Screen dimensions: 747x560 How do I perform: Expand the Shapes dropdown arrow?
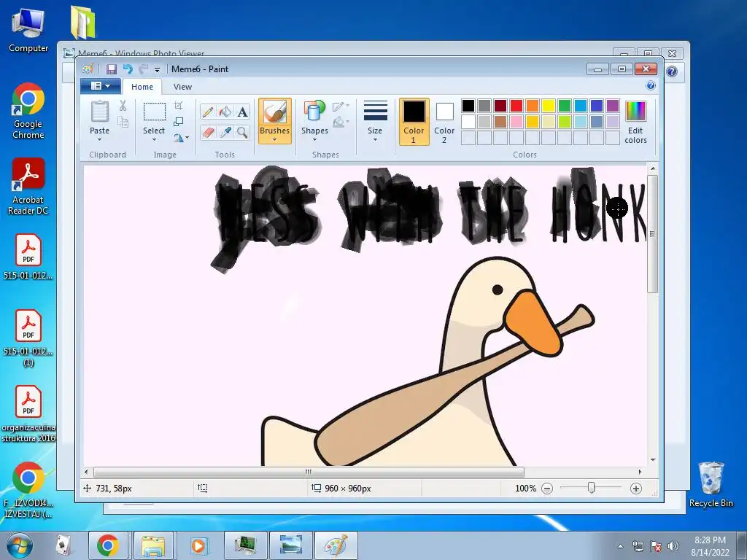(314, 140)
